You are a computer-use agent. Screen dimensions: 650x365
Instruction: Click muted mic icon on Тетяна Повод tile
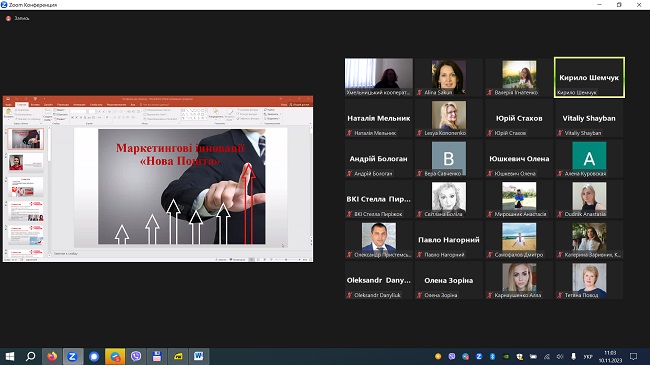click(560, 295)
